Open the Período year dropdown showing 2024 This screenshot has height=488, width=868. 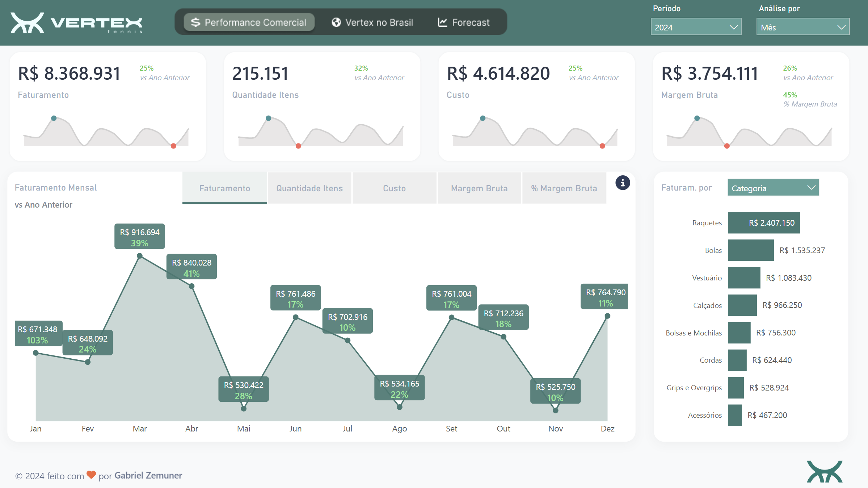pyautogui.click(x=696, y=27)
